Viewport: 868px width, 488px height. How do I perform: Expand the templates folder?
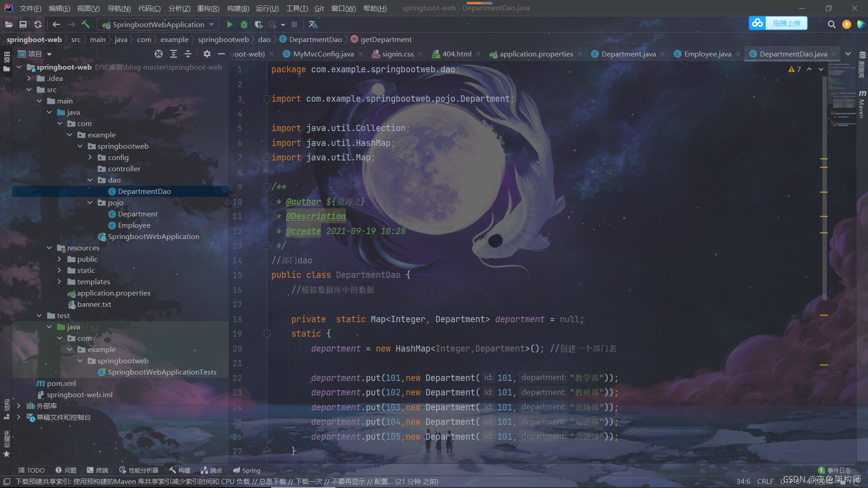coord(59,282)
